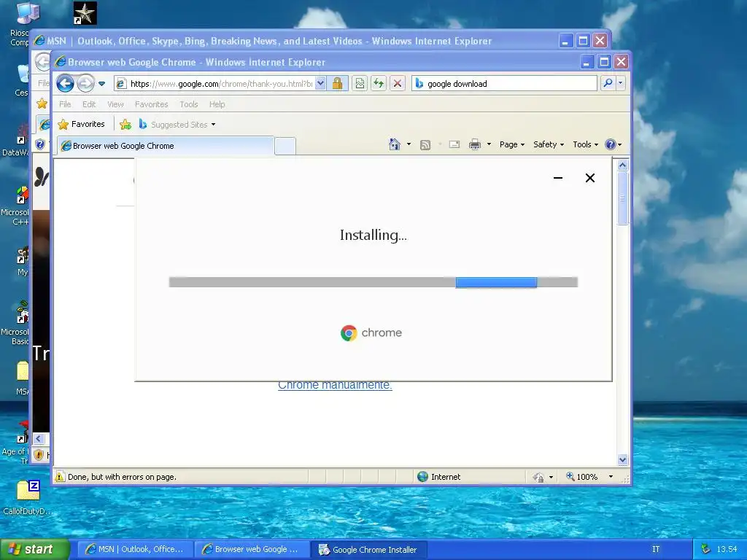Click the yellow favorites star in MSN window

pos(42,104)
